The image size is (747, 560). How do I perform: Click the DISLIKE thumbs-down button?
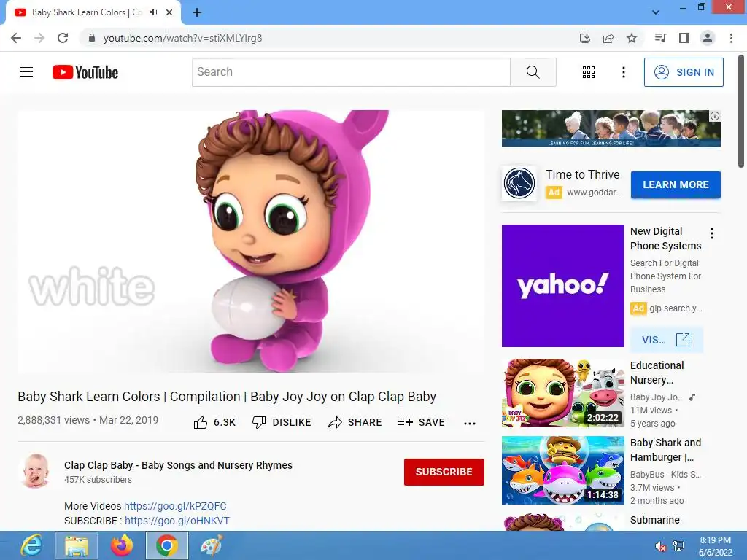tap(282, 422)
